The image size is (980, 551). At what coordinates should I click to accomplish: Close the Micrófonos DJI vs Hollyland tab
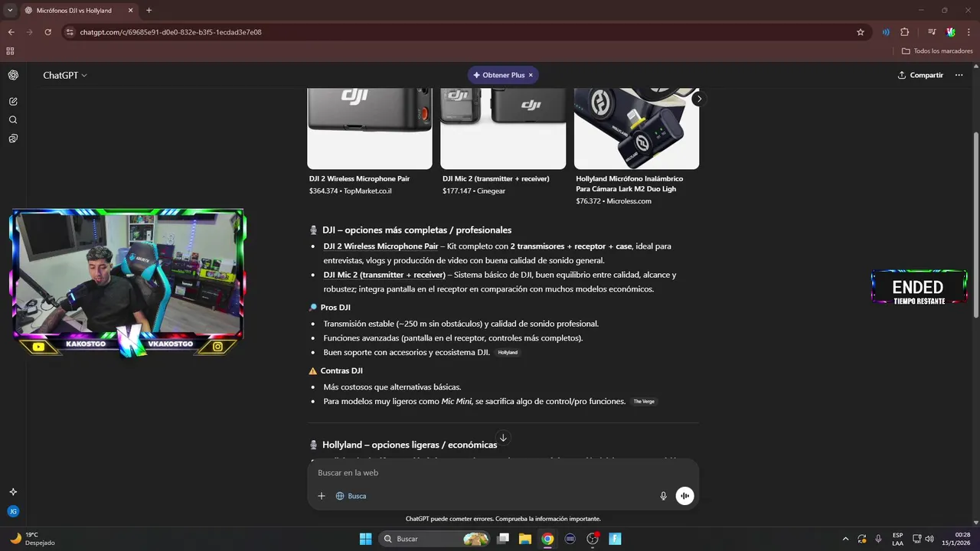[130, 11]
